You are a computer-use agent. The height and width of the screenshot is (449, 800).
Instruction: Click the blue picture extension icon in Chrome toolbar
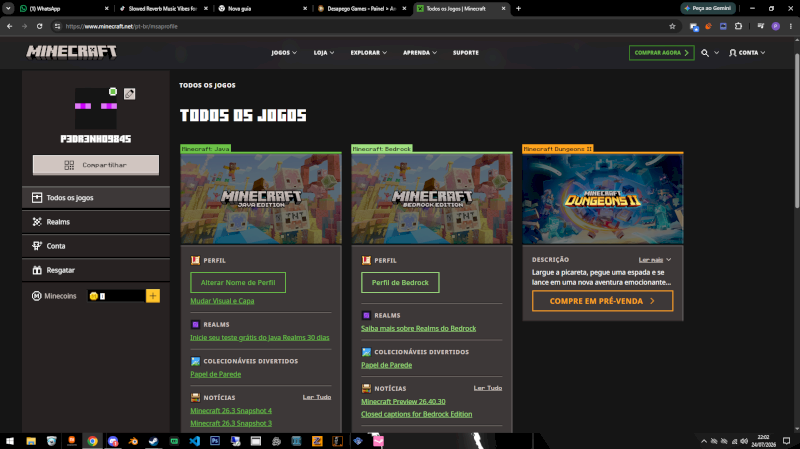pos(723,27)
